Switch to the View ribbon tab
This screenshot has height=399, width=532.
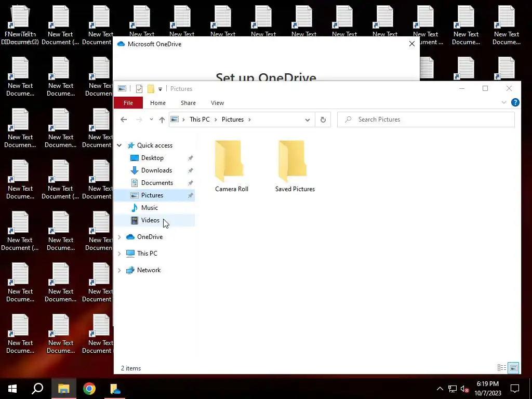tap(217, 103)
